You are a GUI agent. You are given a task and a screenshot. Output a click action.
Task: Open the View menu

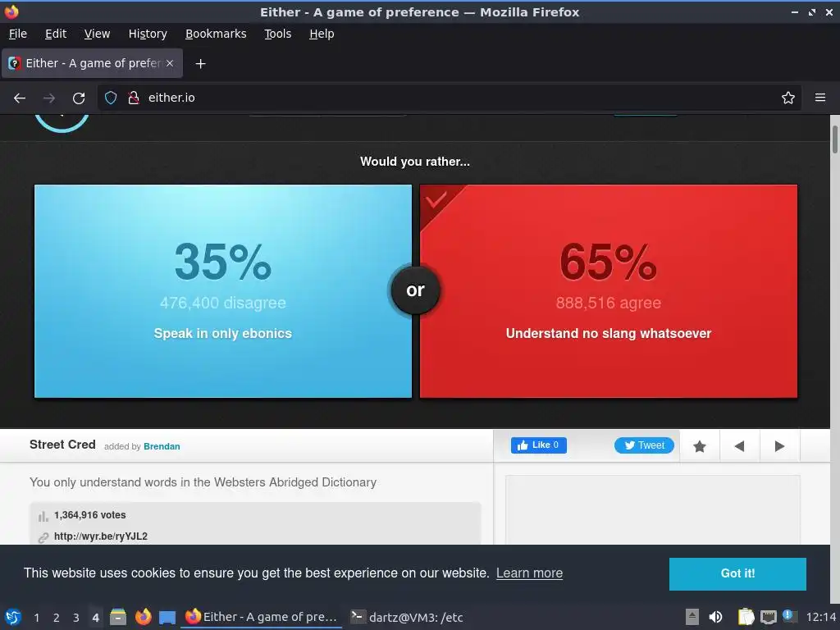[x=97, y=34]
